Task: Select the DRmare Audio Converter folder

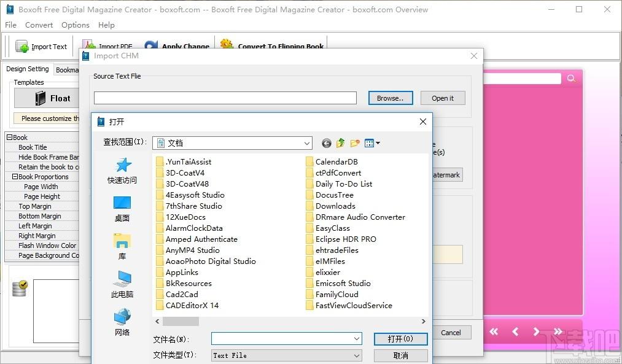Action: 356,217
